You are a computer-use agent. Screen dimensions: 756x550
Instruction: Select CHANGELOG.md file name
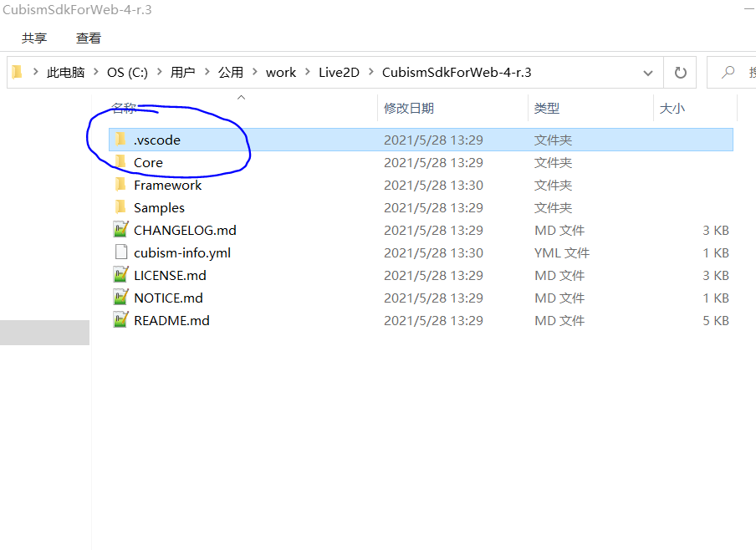coord(185,231)
